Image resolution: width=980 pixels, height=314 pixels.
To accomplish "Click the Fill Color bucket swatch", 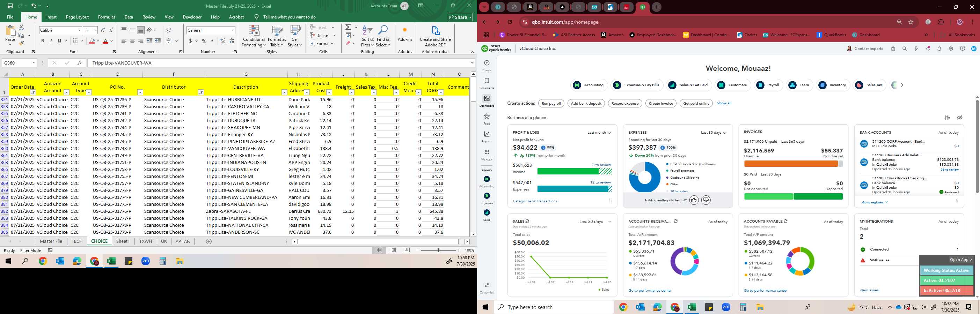I will (x=92, y=41).
